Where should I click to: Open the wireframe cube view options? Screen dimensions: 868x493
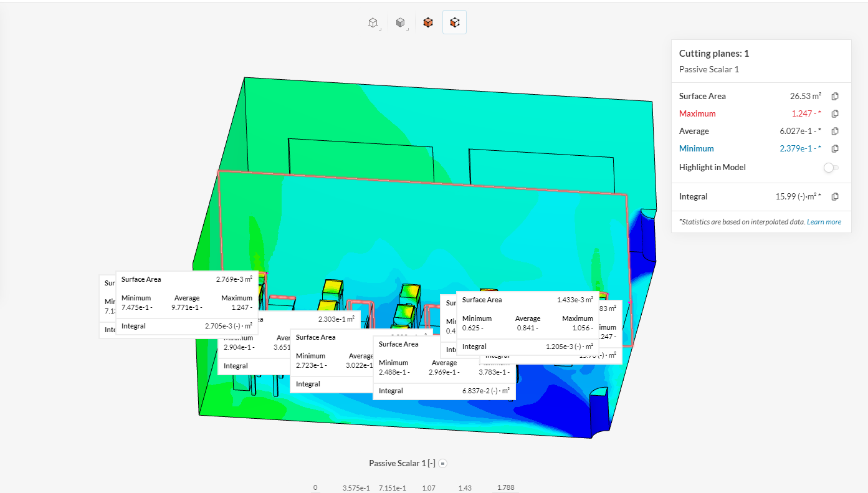click(373, 22)
